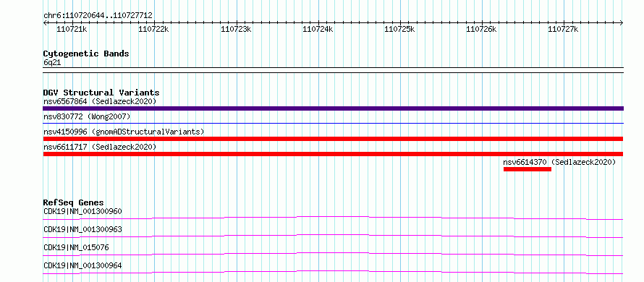Screen dimensions: 644x282
Task: Click the 110725k ruler tick label
Action: [x=399, y=30]
